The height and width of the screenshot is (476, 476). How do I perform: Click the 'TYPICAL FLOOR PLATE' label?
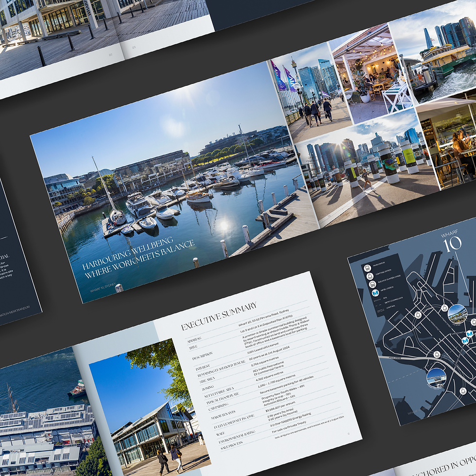tap(222, 399)
